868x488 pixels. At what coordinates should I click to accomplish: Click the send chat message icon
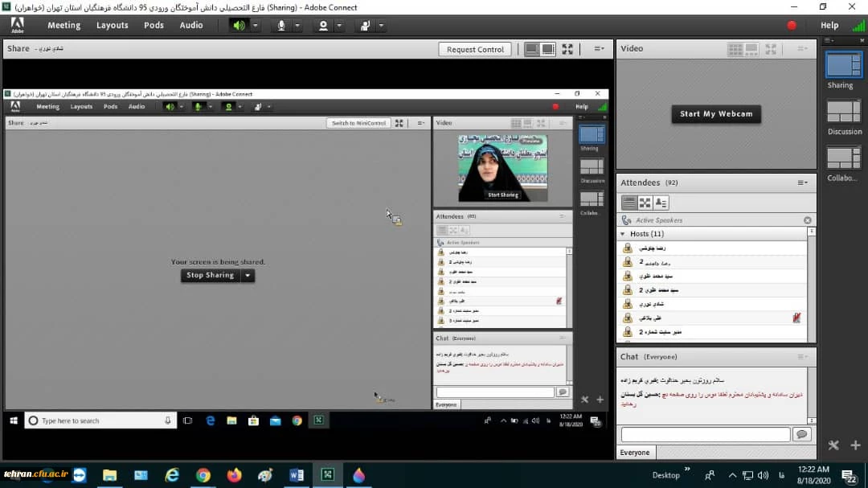[x=800, y=434]
